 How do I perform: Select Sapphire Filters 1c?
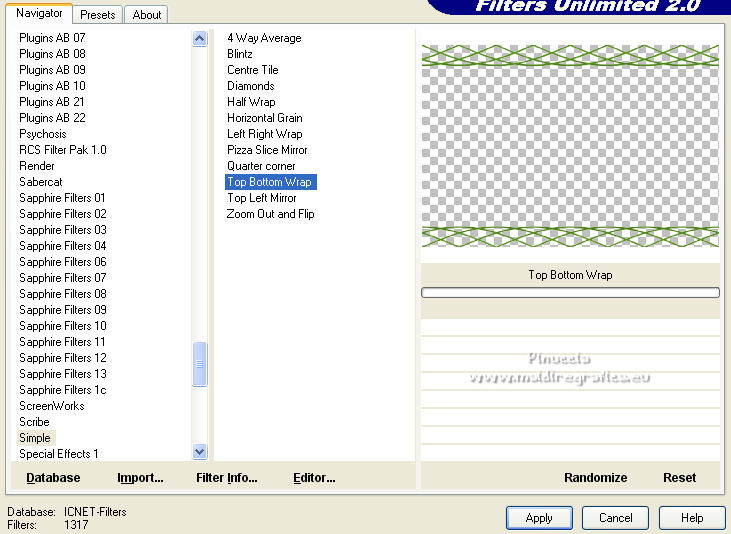click(x=62, y=390)
